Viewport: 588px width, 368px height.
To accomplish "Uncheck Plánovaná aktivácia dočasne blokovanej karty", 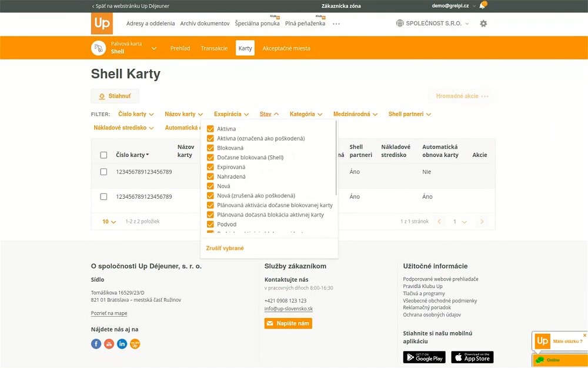I will pyautogui.click(x=211, y=205).
